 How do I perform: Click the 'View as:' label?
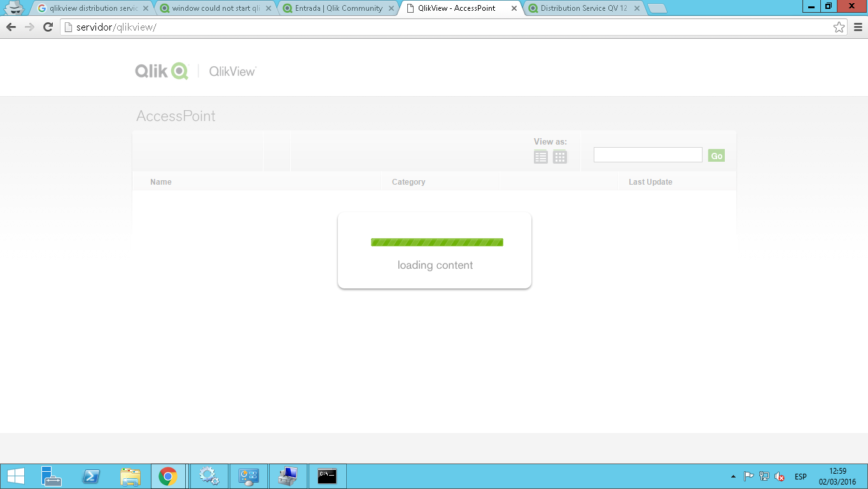pyautogui.click(x=550, y=142)
